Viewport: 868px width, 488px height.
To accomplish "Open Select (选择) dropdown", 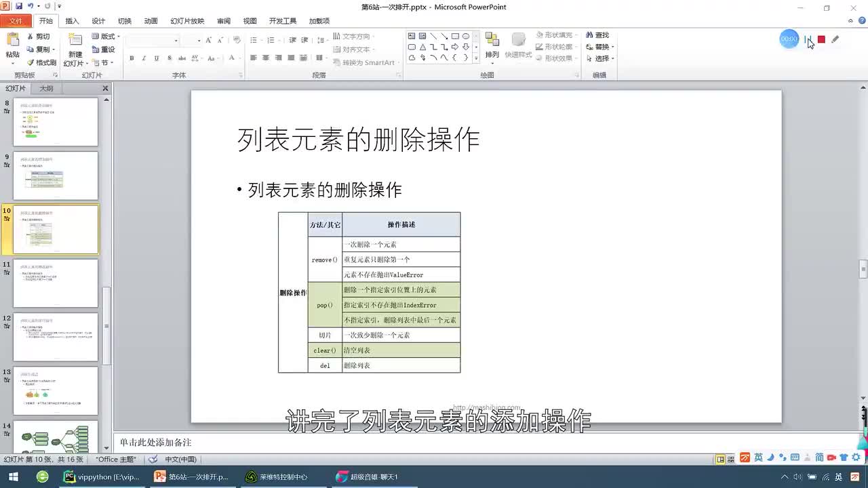I will coord(600,58).
